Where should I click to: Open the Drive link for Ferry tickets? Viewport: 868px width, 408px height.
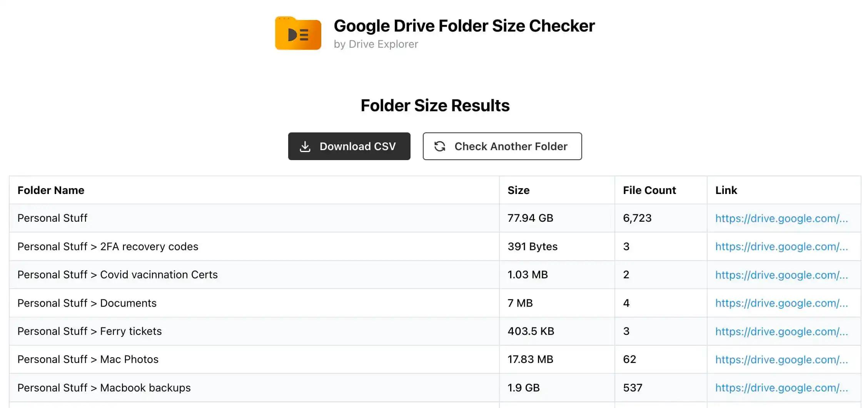[x=781, y=331]
